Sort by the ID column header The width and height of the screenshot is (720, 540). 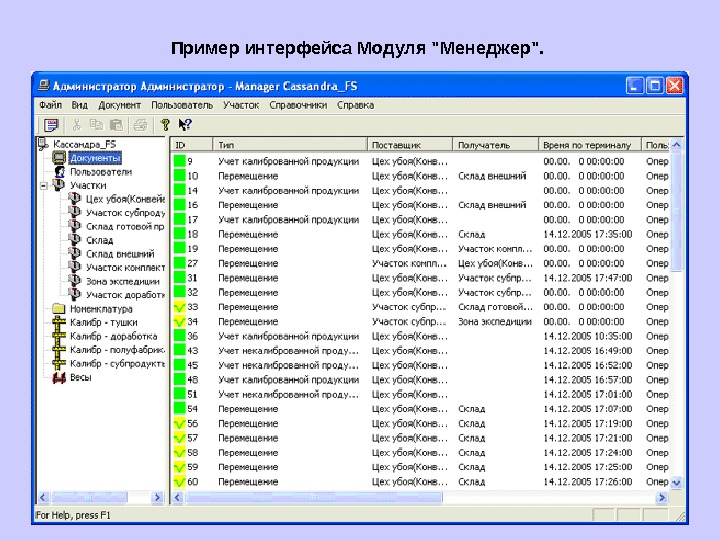pos(191,145)
